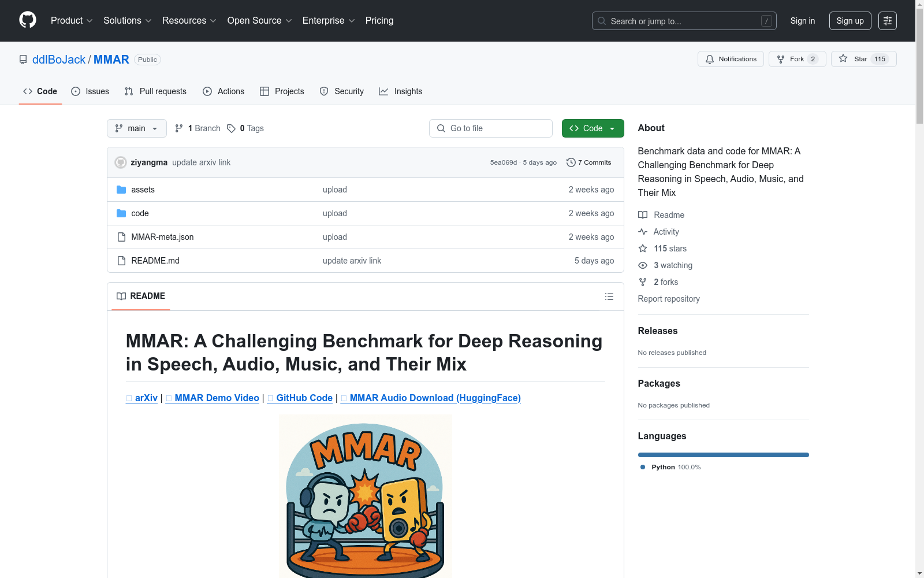Click the README.md file icon
The image size is (924, 578).
tap(121, 261)
